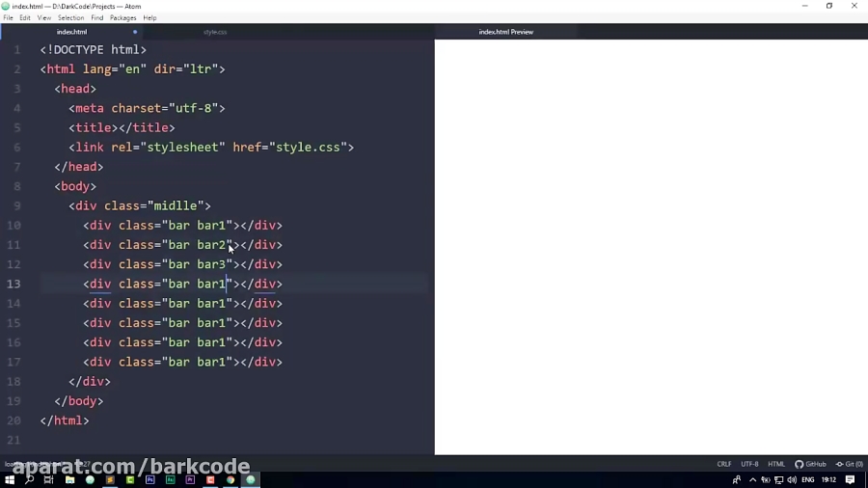Click line number 9 in the gutter

17,205
